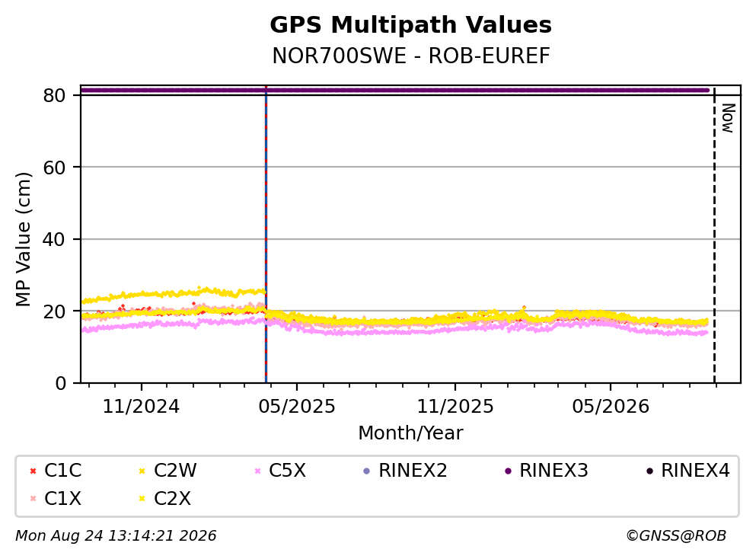The image size is (756, 559).
Task: Click the 80 y-axis tick label
Action: (x=54, y=95)
